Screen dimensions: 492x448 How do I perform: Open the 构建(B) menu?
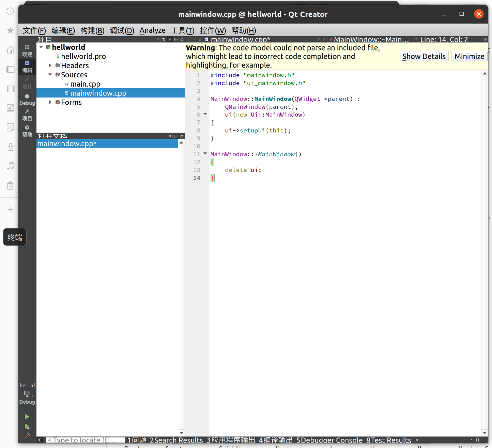click(x=92, y=30)
